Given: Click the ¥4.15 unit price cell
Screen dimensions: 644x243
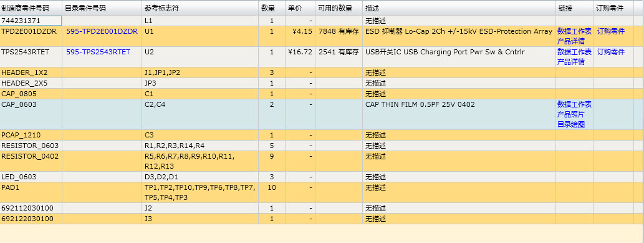Looking at the screenshot, I should pyautogui.click(x=300, y=36).
